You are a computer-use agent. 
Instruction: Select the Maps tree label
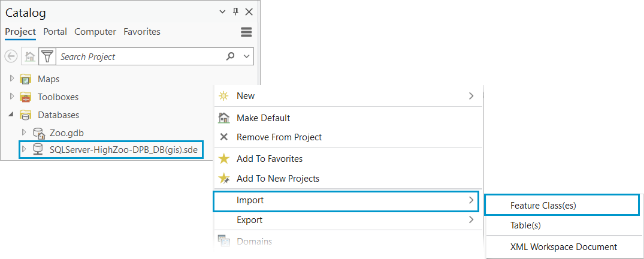(49, 79)
